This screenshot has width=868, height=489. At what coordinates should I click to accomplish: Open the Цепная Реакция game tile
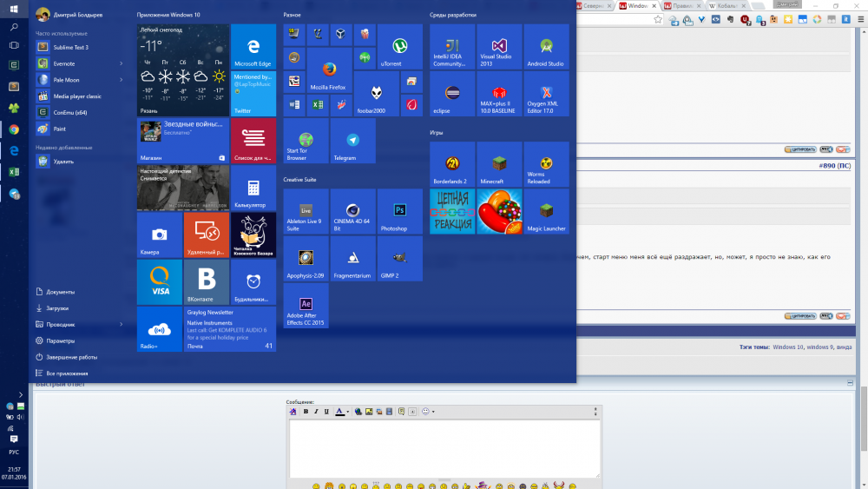click(452, 211)
